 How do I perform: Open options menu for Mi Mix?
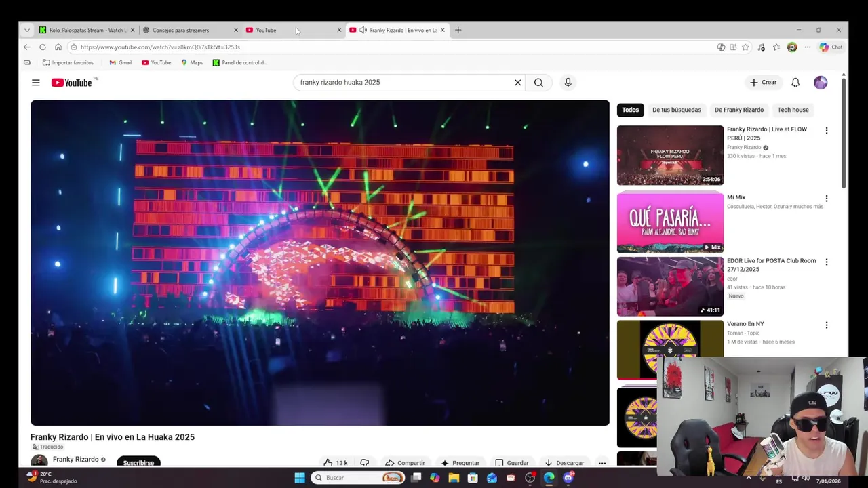[826, 199]
